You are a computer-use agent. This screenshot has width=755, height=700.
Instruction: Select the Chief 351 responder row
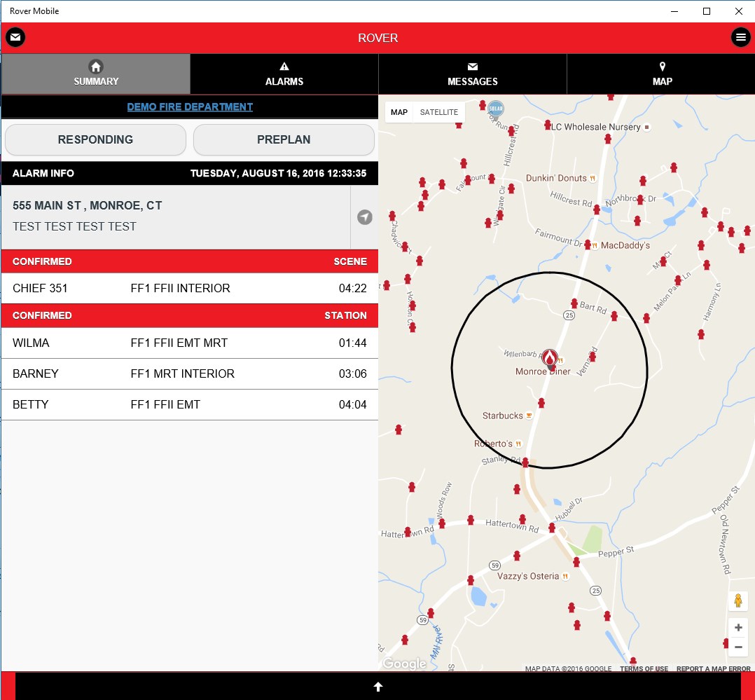[x=190, y=288]
